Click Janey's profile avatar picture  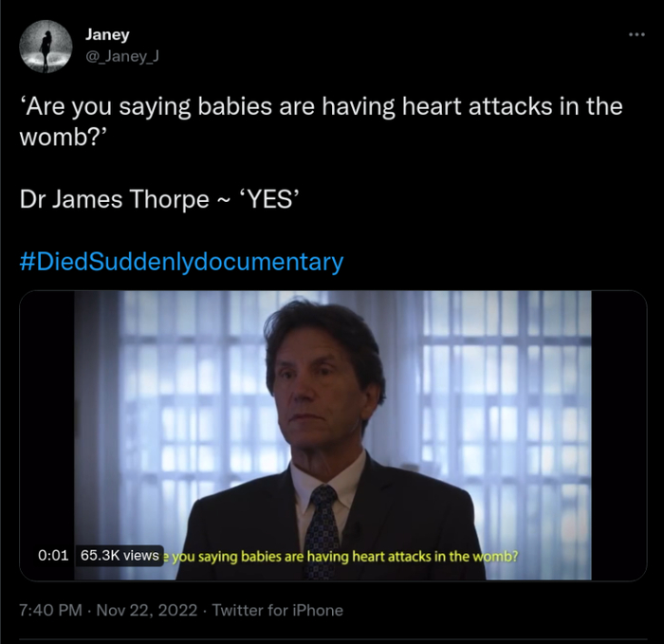46,47
